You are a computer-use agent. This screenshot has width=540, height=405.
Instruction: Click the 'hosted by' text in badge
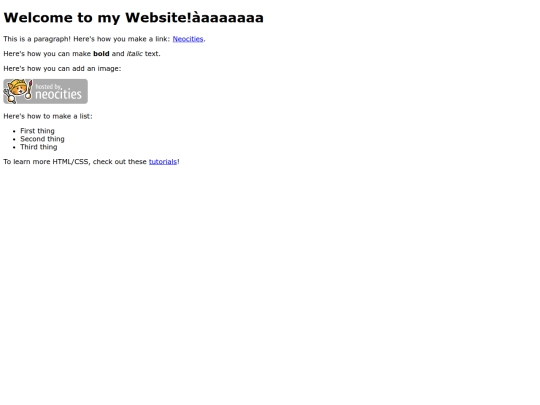(49, 86)
